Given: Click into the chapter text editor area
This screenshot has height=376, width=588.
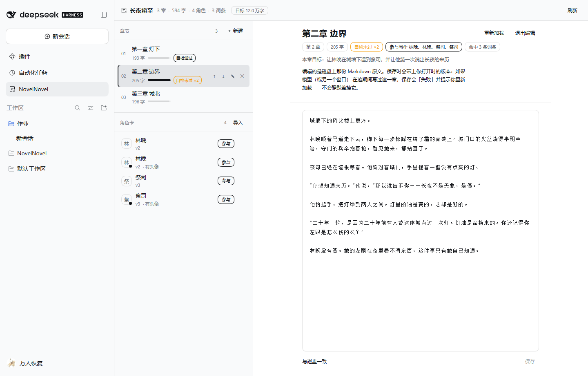Looking at the screenshot, I should [x=421, y=231].
